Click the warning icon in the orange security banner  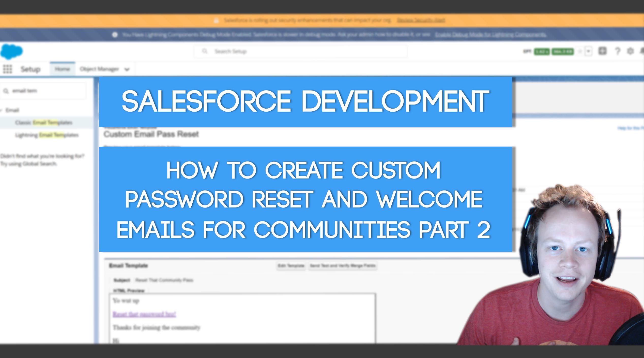(x=216, y=20)
